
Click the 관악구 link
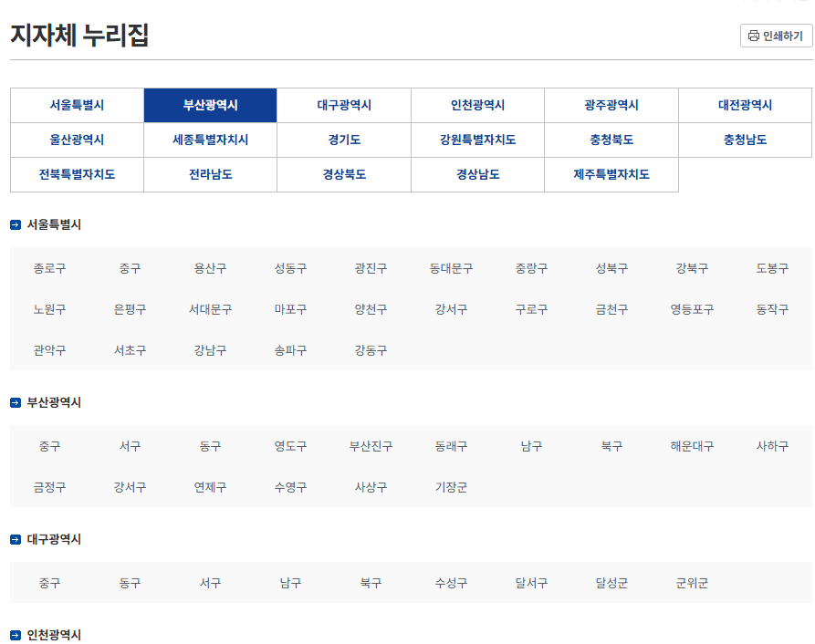[50, 350]
